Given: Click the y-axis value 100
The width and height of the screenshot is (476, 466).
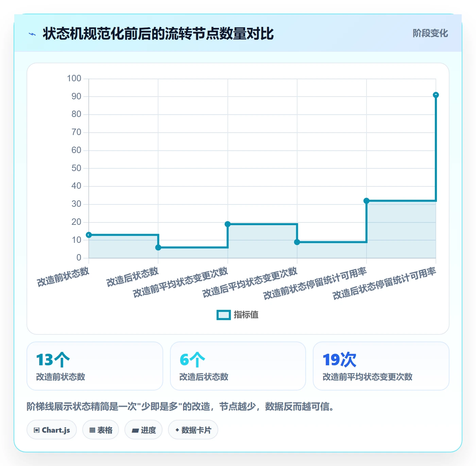Looking at the screenshot, I should pyautogui.click(x=74, y=79).
